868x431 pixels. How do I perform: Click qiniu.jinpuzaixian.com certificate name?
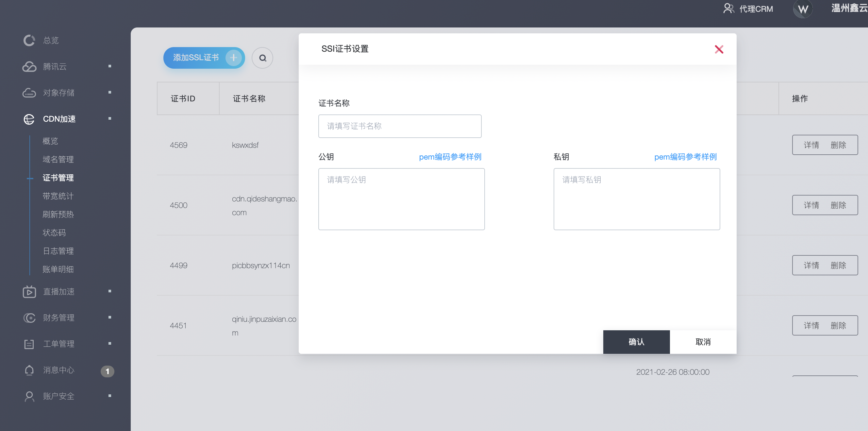pos(264,326)
